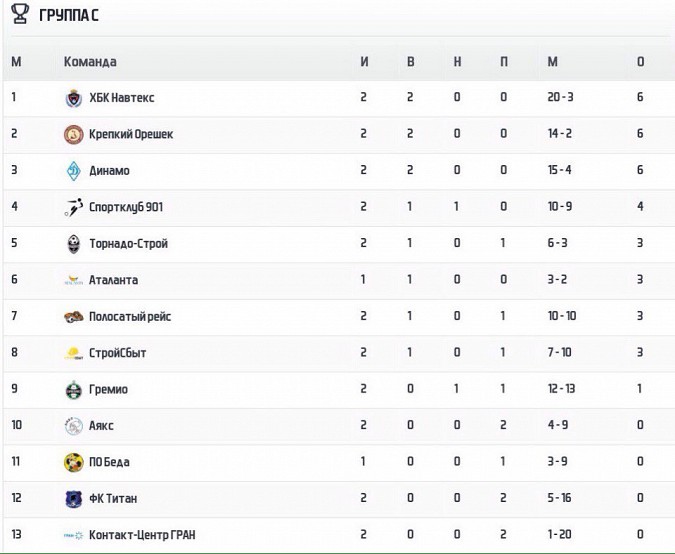Viewport: 675px width, 554px height.
Task: Click the Группа С section title
Action: [68, 16]
